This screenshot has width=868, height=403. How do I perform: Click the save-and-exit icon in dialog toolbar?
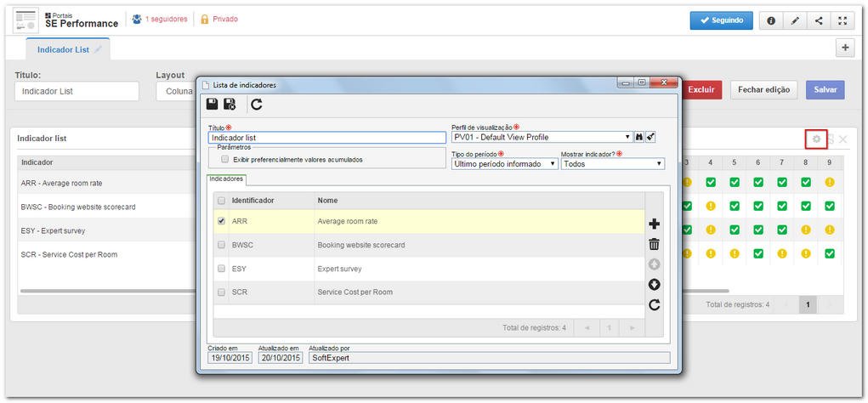click(x=230, y=104)
